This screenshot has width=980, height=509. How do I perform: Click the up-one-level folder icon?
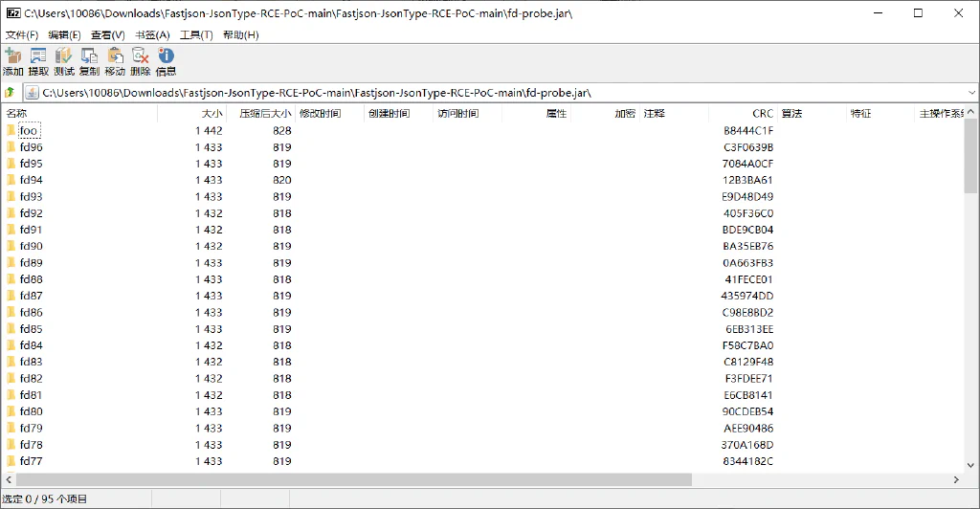click(10, 93)
